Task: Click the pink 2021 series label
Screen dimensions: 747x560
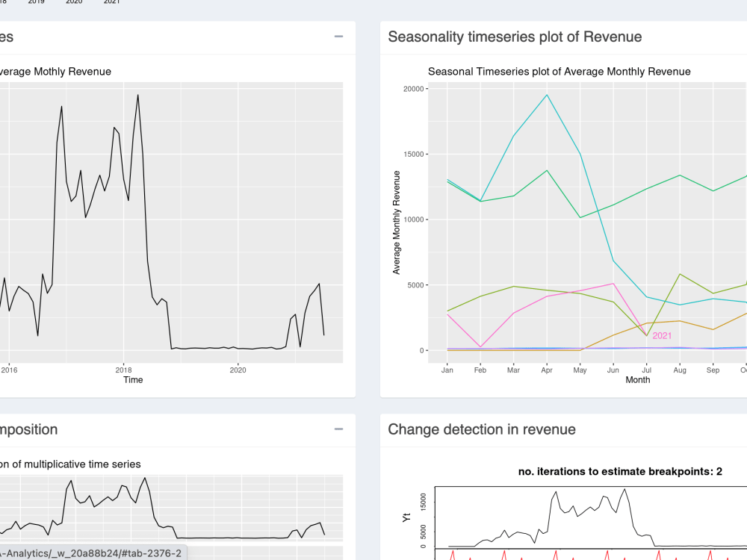Action: point(662,336)
